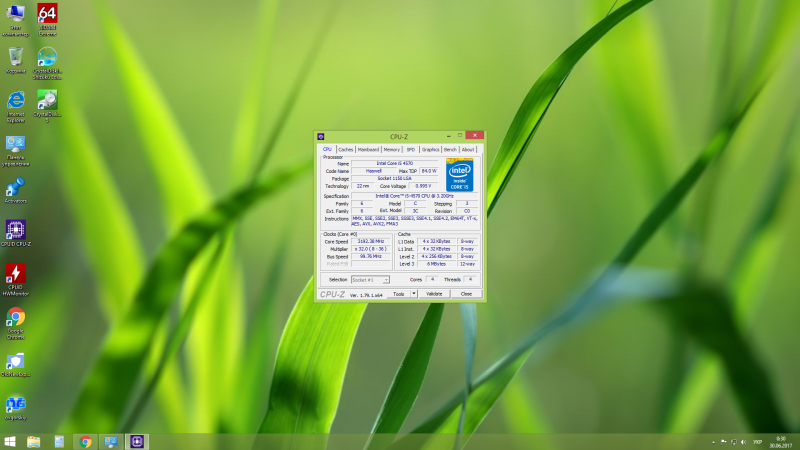Open the network icon in system tray
Image resolution: width=800 pixels, height=450 pixels.
[733, 442]
